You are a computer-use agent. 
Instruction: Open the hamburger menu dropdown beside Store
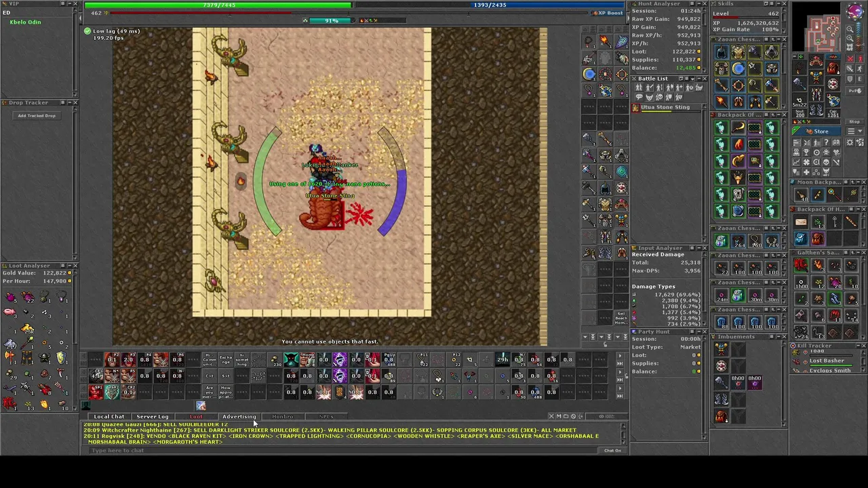[854, 131]
